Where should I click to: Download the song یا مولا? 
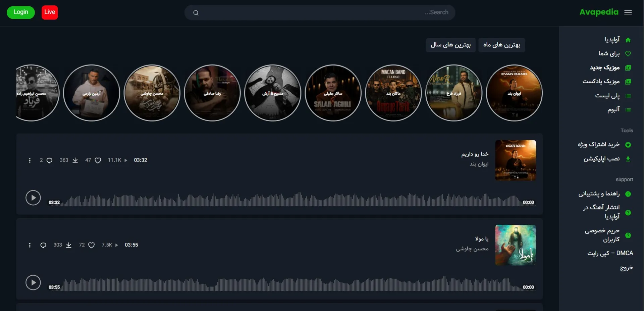point(69,245)
